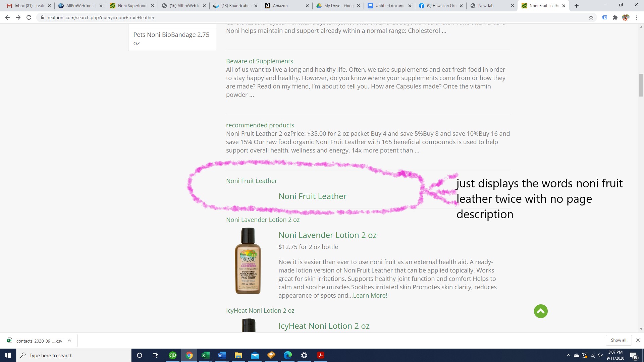Viewport: 644px width, 362px height.
Task: Open Chrome extensions puzzle icon
Action: [x=615, y=17]
